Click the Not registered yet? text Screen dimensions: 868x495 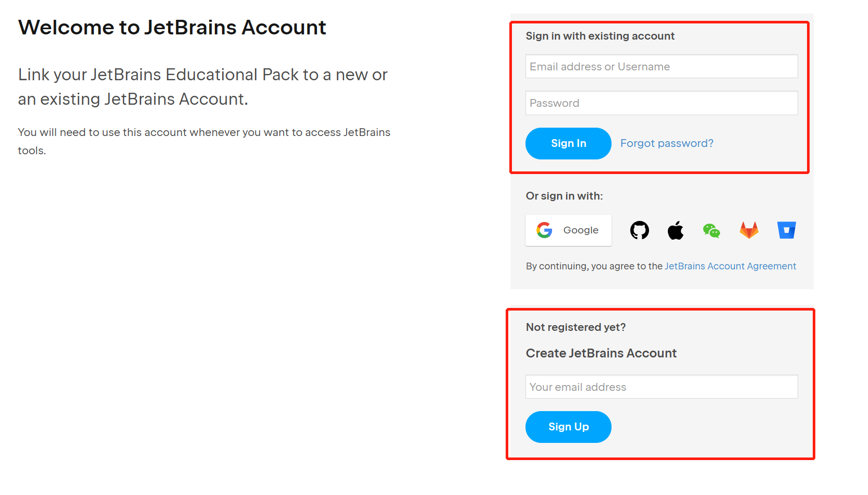(576, 327)
